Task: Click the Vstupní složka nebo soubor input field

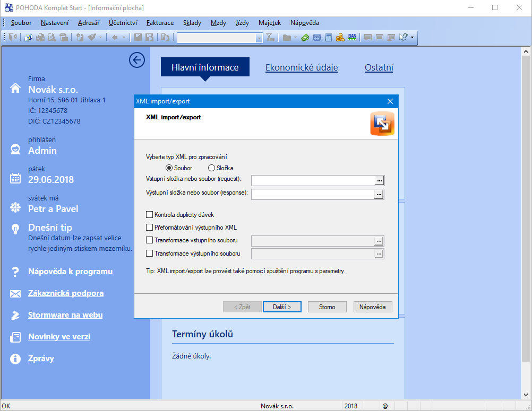Action: pyautogui.click(x=313, y=181)
